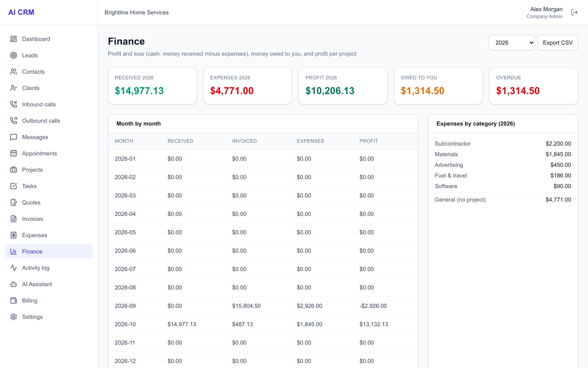Viewport: 588px width, 368px height.
Task: Click the Expenses 2026 $4,771.00 card
Action: coord(247,86)
